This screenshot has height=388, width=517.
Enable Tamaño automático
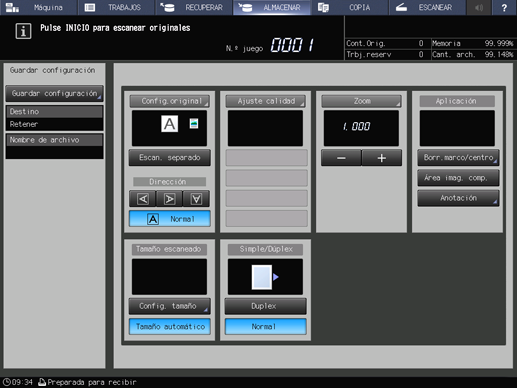tap(170, 327)
